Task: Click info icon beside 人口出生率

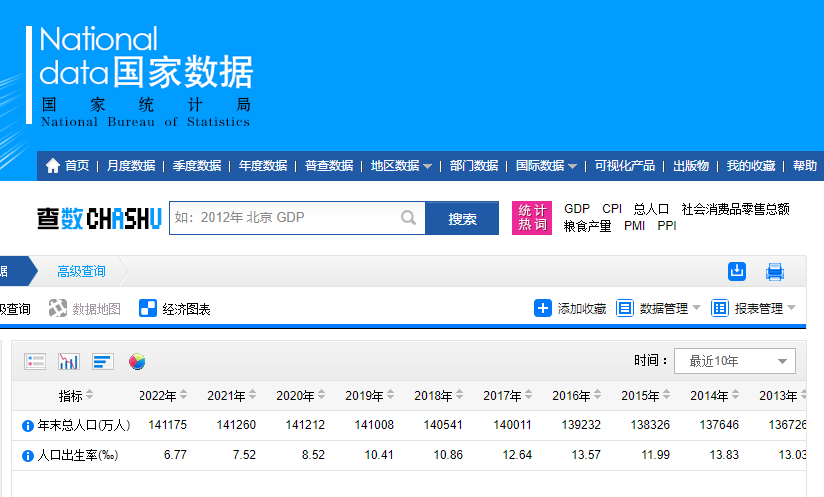Action: point(28,456)
